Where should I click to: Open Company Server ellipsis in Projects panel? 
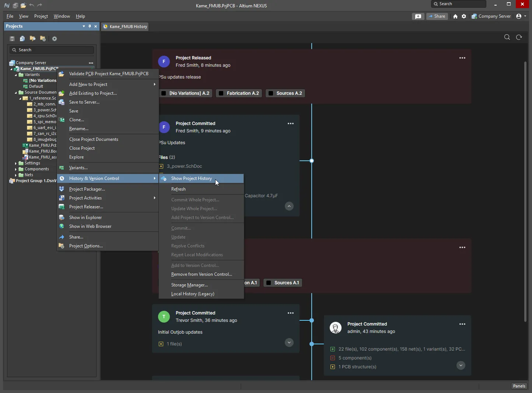pos(91,63)
